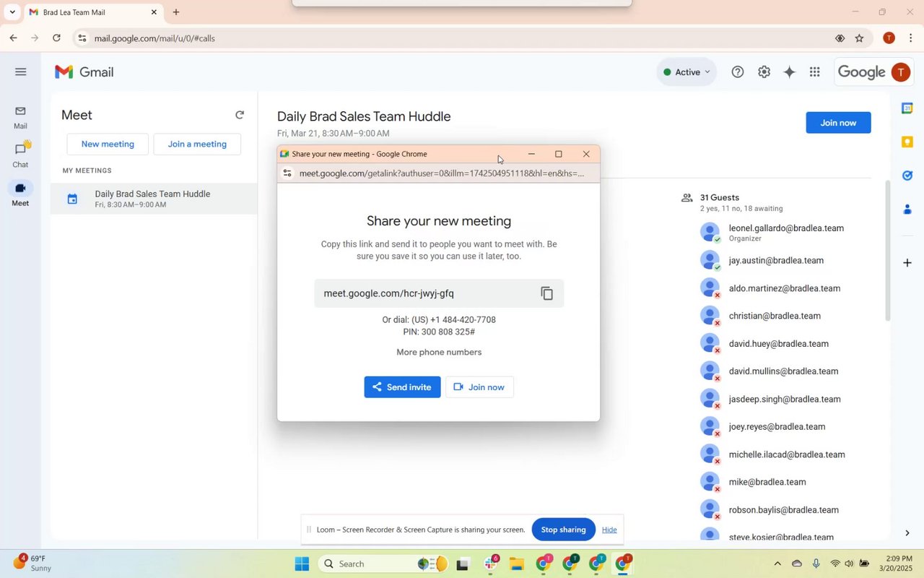The width and height of the screenshot is (924, 578).
Task: Reload the Gmail page
Action: pos(56,38)
